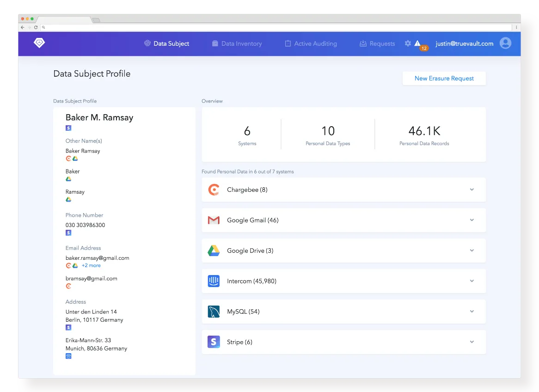This screenshot has width=539, height=392.
Task: Expand the Stripe (6) row chevron
Action: point(472,342)
